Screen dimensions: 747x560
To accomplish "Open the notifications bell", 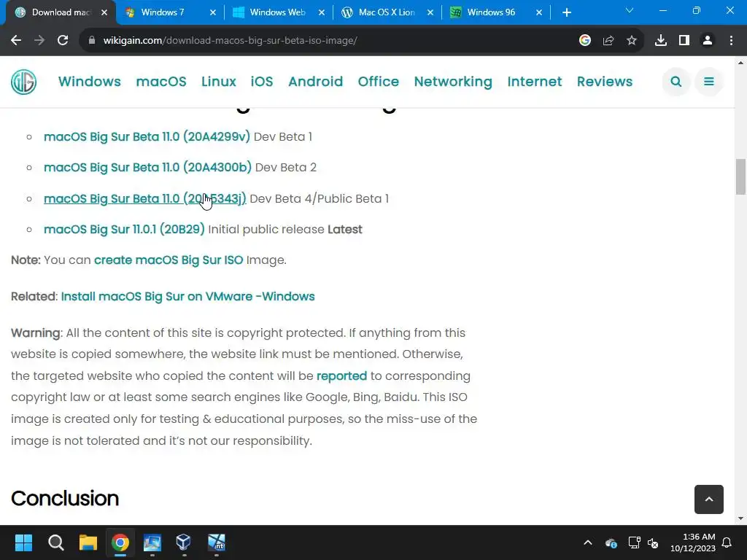I will pyautogui.click(x=727, y=542).
